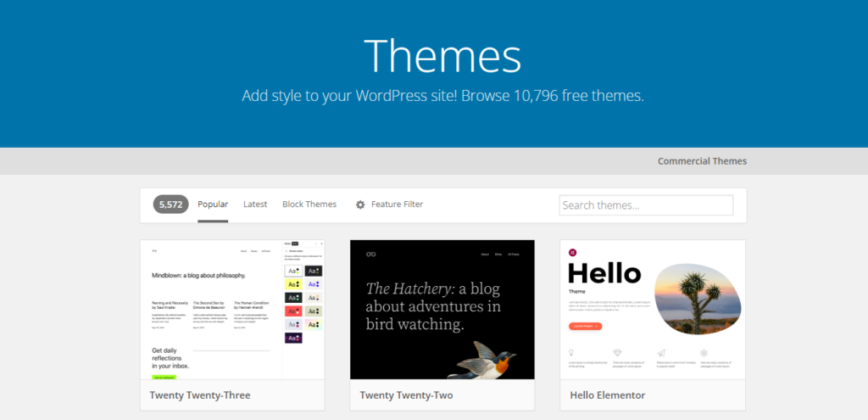The height and width of the screenshot is (420, 868).
Task: Open the Twenty Twenty-Two theme title
Action: tap(409, 395)
